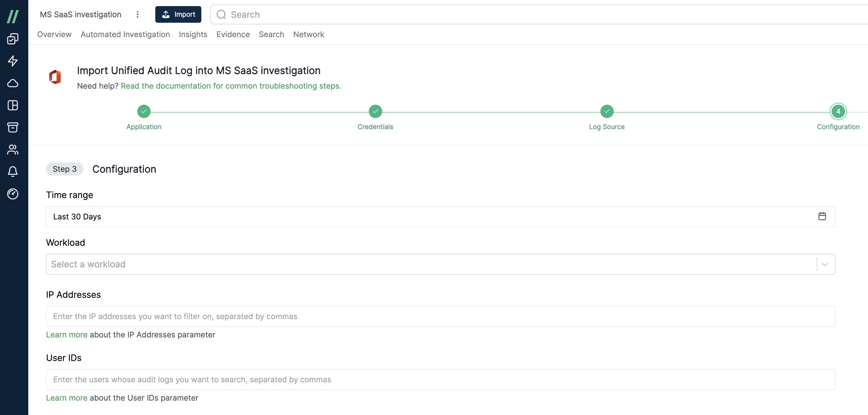Switch to the Network tab
The height and width of the screenshot is (415, 868).
[309, 34]
